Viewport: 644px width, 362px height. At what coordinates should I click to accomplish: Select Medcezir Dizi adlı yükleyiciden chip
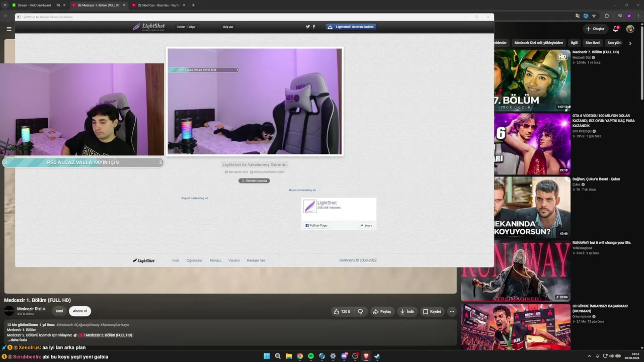coord(538,43)
